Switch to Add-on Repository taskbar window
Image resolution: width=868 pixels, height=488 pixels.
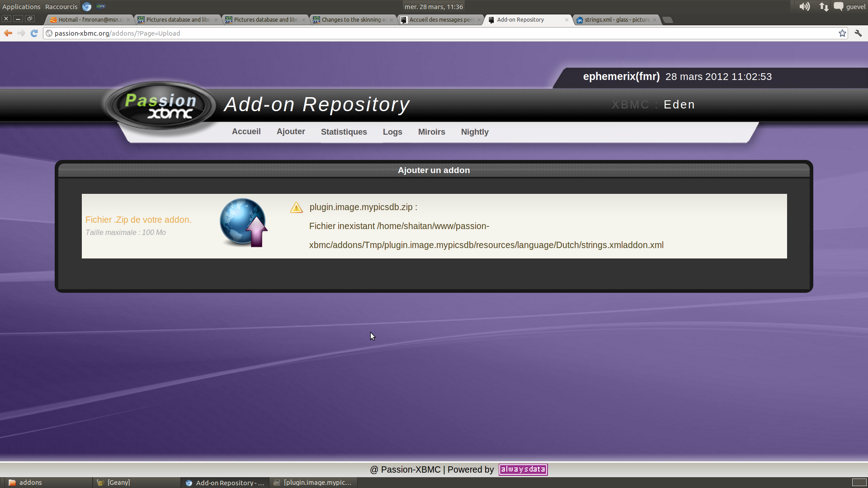tap(225, 483)
